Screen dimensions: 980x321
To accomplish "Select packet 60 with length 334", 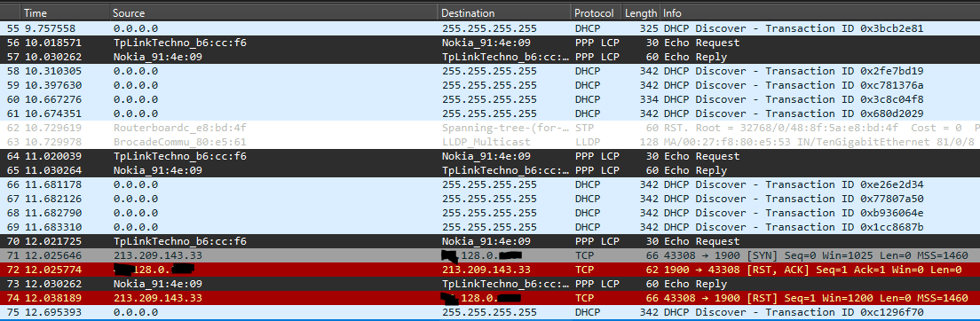I will click(x=490, y=99).
